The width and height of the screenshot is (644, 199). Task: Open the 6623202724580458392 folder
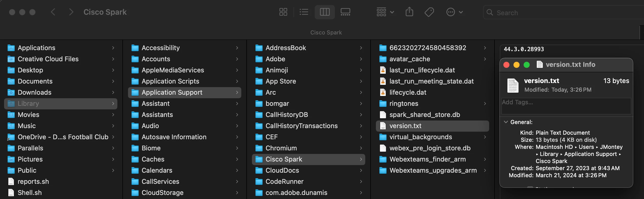click(x=433, y=48)
